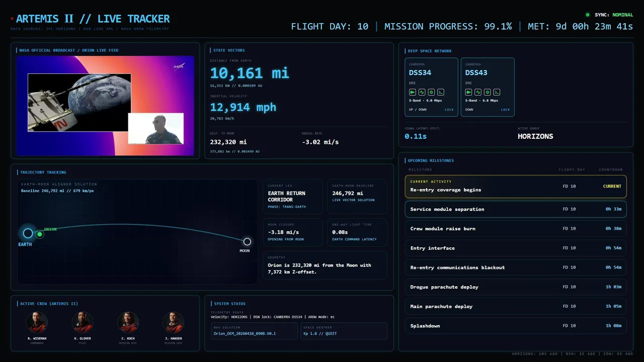Screen dimensions: 644x362
Task: Click the Active Crew (Artemis II) heading
Action: [x=49, y=304]
